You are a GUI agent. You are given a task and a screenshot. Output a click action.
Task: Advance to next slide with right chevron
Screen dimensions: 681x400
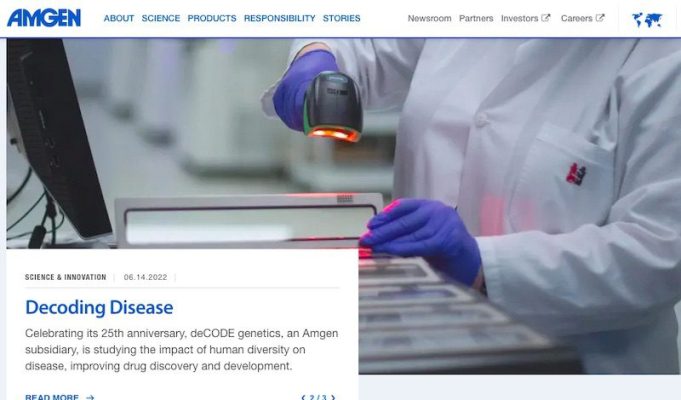[333, 397]
